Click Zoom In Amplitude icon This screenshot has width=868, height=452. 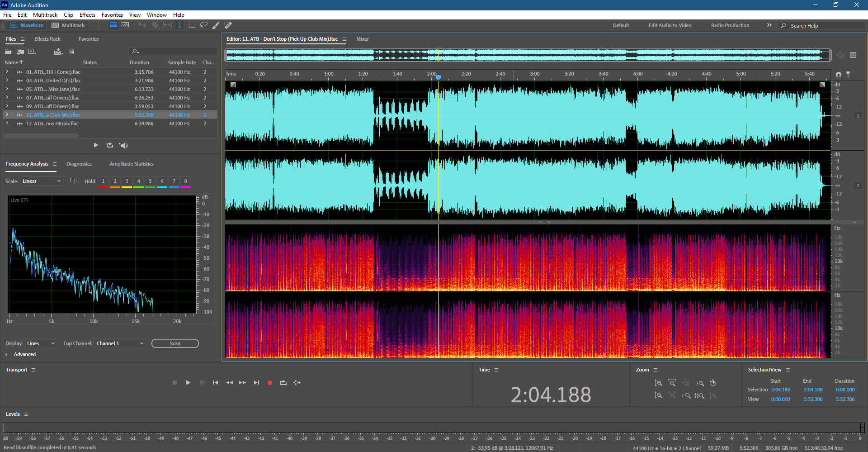658,383
